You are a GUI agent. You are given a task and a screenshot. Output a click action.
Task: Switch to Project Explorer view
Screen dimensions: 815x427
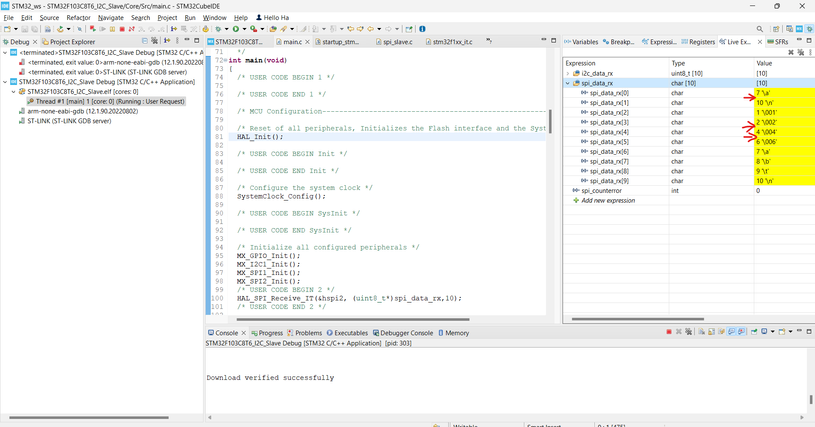pos(71,42)
